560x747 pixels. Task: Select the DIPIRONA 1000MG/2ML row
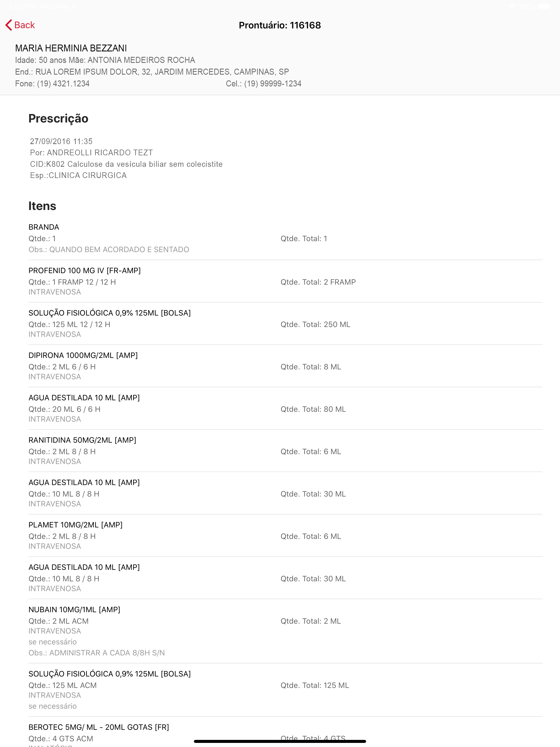[x=285, y=366]
